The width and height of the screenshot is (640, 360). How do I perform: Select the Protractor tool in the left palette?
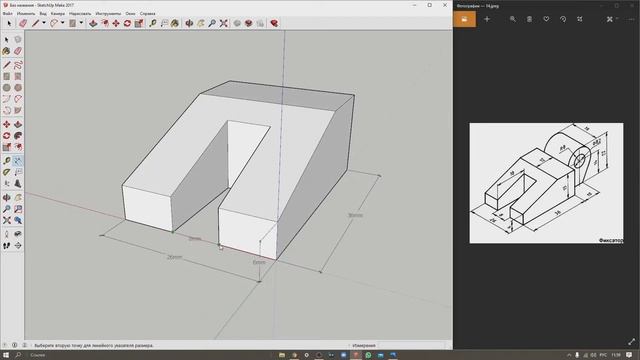[x=7, y=172]
